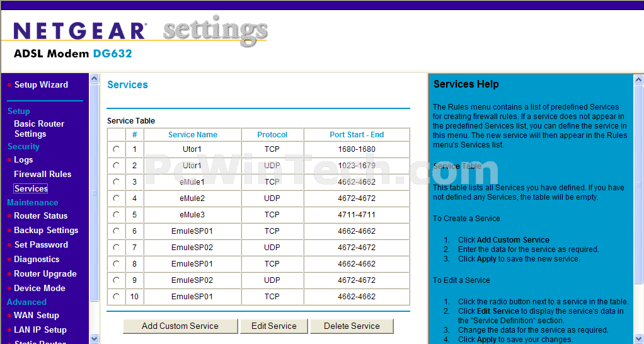Image resolution: width=644 pixels, height=344 pixels.
Task: Click help panel scroll up arrow
Action: click(639, 79)
